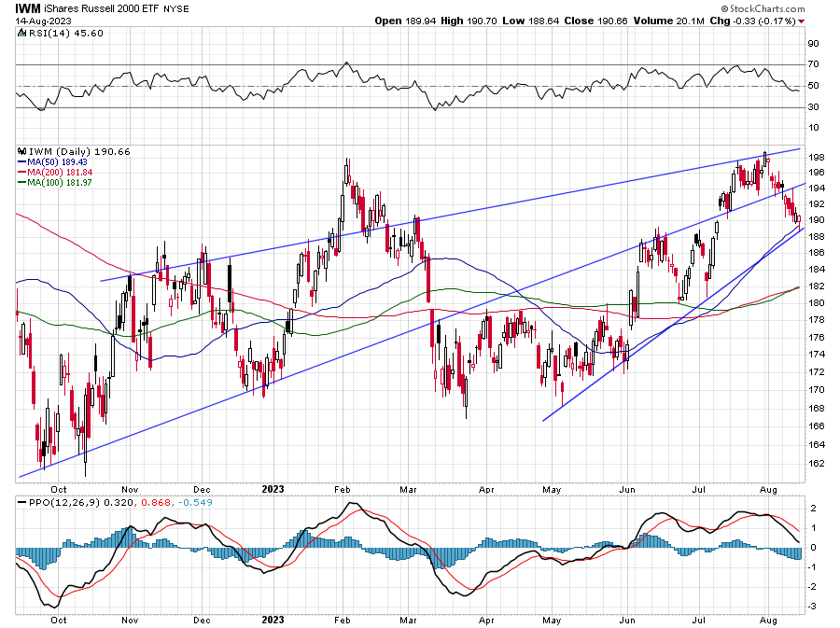The height and width of the screenshot is (628, 840).
Task: Click the candlestick icon beside IWM (Daily)
Action: (21, 151)
